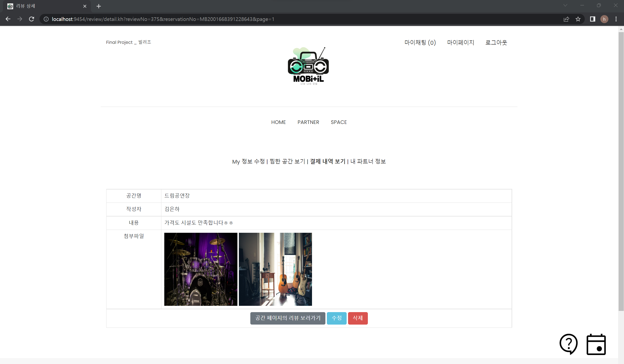Open the floating calendar icon
624x364 pixels.
coord(596,345)
